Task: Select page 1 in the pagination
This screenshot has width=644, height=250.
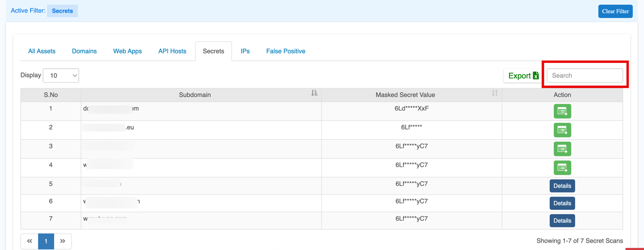Action: click(x=46, y=241)
